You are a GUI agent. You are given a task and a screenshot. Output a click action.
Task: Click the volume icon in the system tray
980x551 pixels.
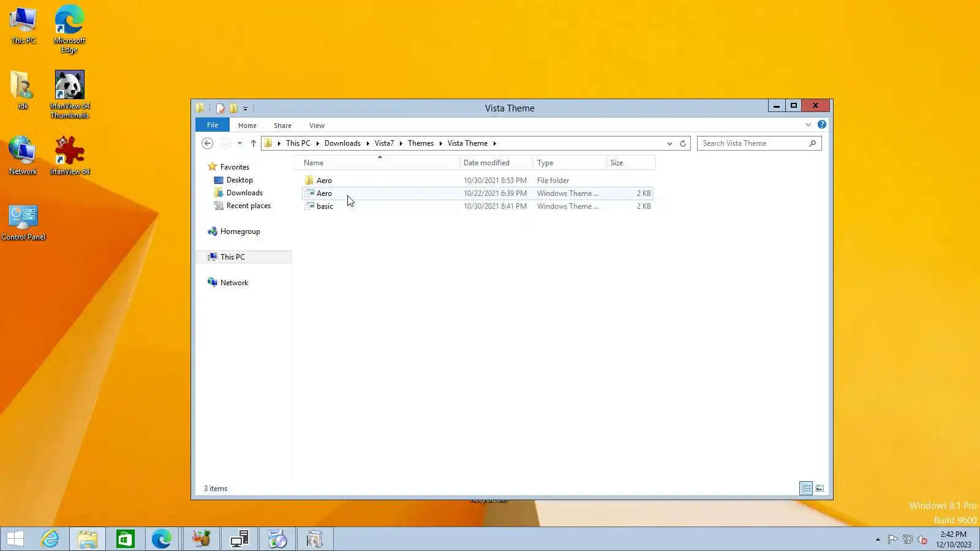point(922,539)
